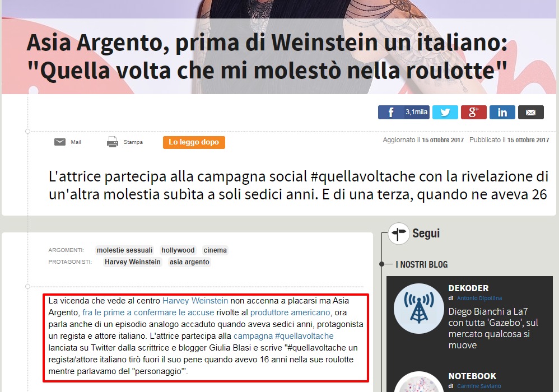The width and height of the screenshot is (559, 392).
Task: Open the campagna #quellavoltache link
Action: pos(283,336)
